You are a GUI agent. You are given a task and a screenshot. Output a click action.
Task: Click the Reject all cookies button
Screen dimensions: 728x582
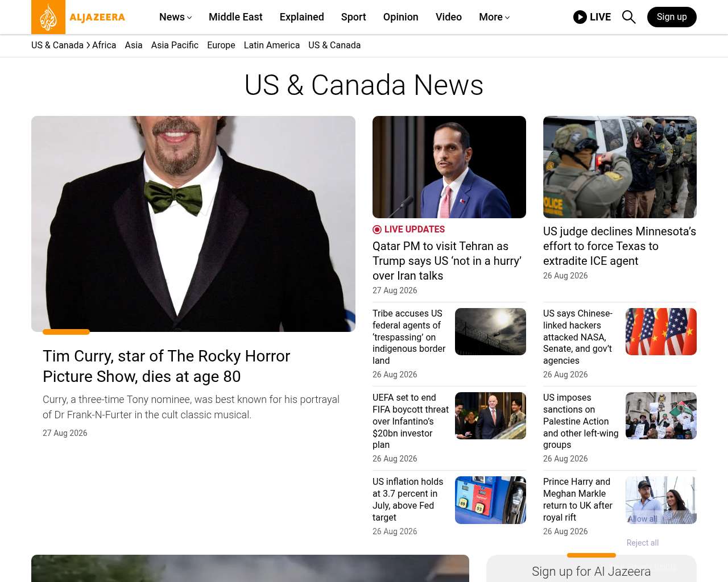pyautogui.click(x=643, y=543)
